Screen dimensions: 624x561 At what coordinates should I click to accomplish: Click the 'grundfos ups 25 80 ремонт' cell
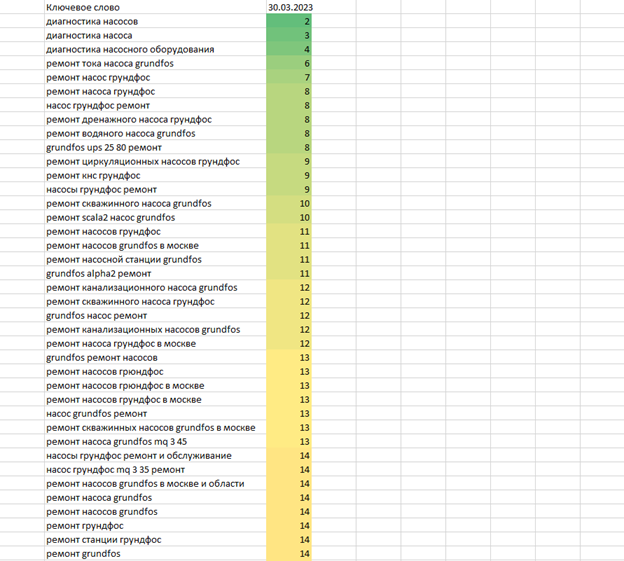(155, 147)
